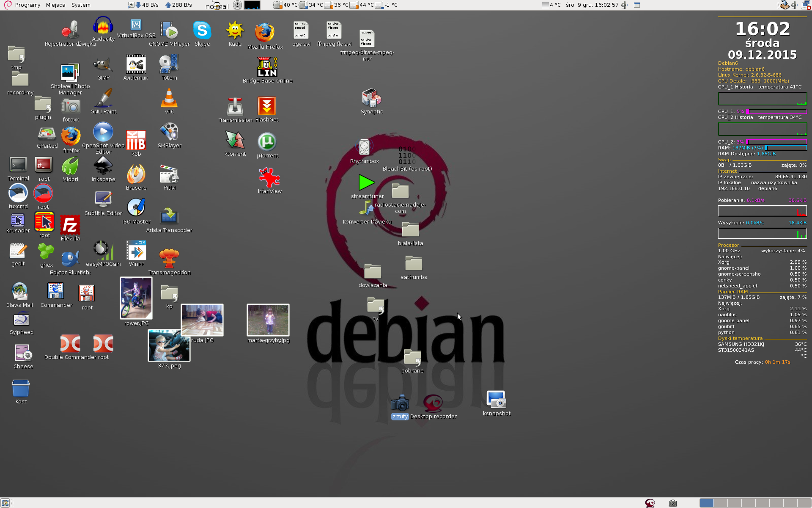Open the Transmageddon icon

tap(169, 258)
